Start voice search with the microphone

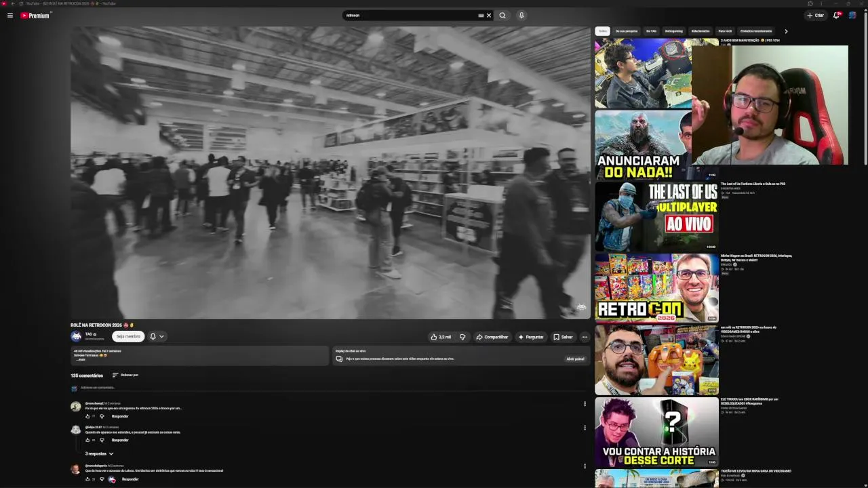tap(521, 16)
